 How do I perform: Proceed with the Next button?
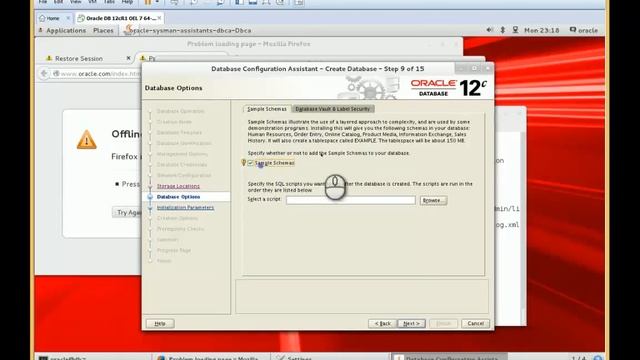411,323
